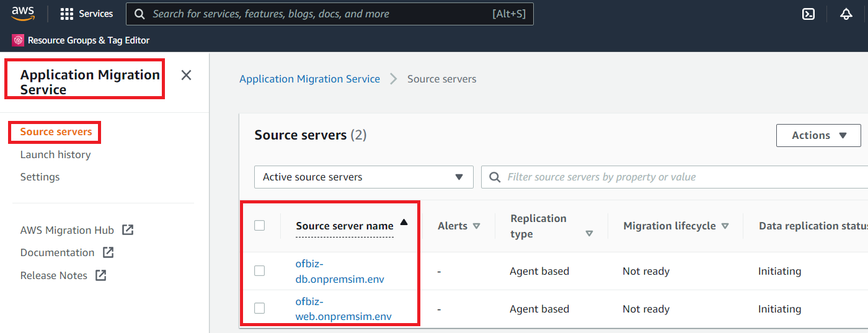The image size is (868, 333).
Task: Open the Services grid menu
Action: pos(67,14)
